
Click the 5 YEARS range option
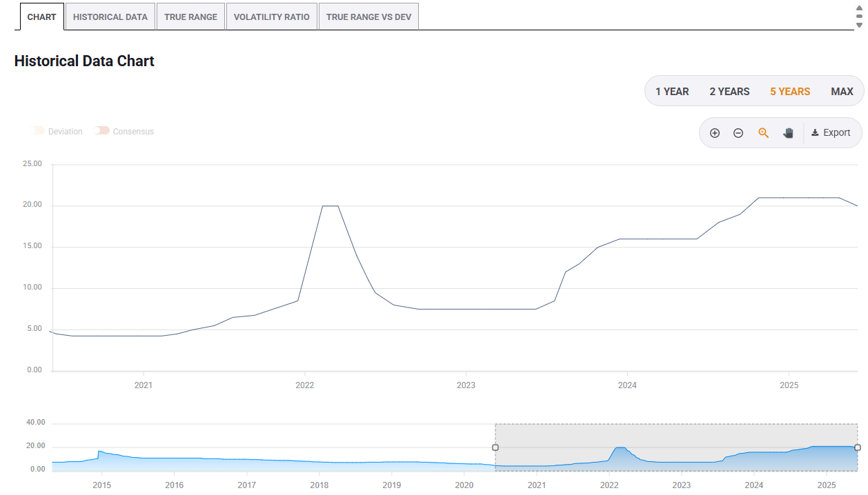click(789, 91)
